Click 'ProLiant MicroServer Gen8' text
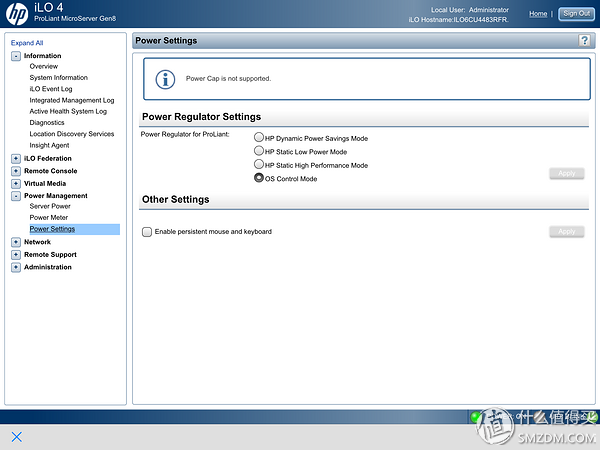This screenshot has height=450, width=600. pyautogui.click(x=75, y=18)
